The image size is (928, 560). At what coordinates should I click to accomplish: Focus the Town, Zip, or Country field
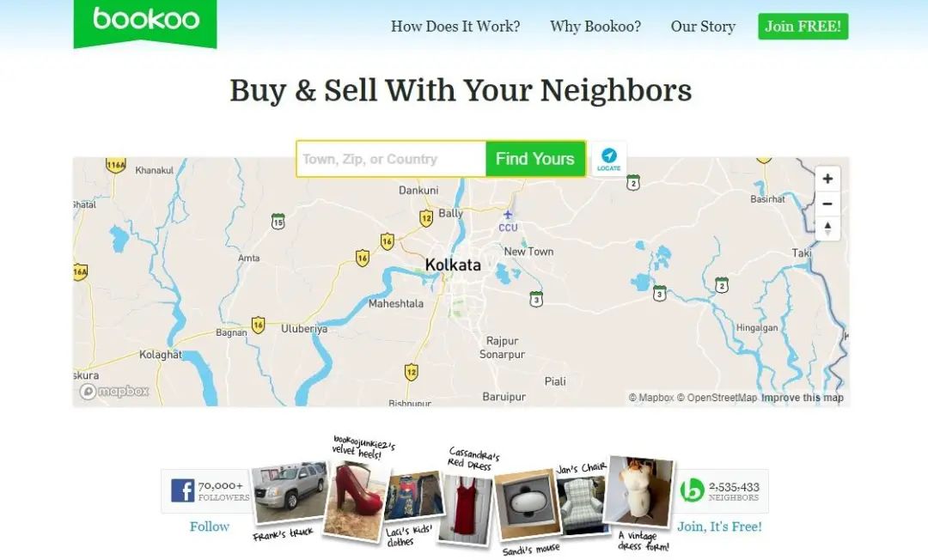[x=391, y=159]
